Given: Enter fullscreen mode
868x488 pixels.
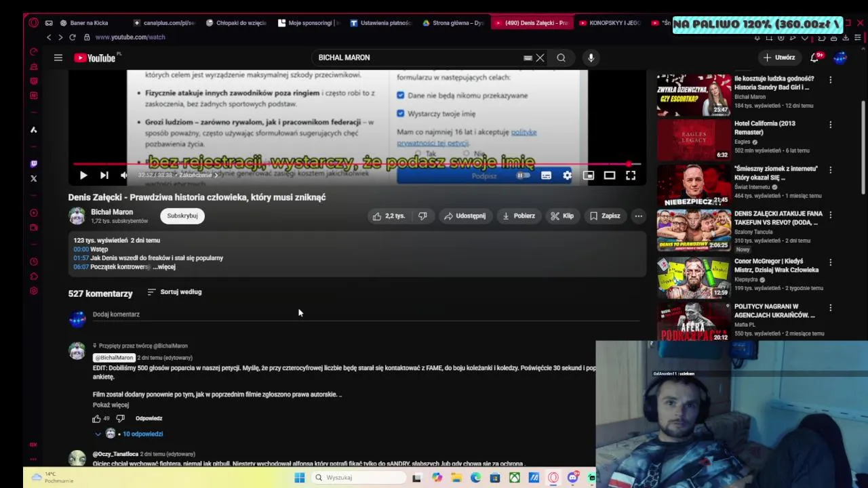Looking at the screenshot, I should 630,176.
